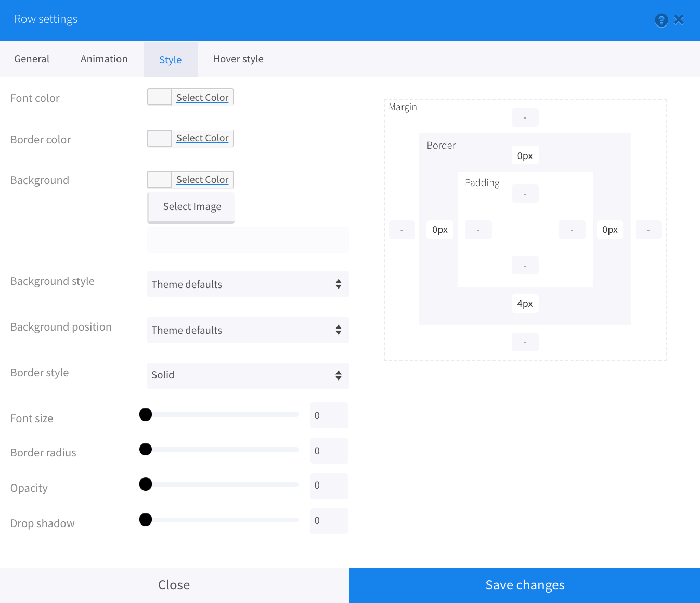The height and width of the screenshot is (603, 700).
Task: Click the top margin input field
Action: click(525, 117)
